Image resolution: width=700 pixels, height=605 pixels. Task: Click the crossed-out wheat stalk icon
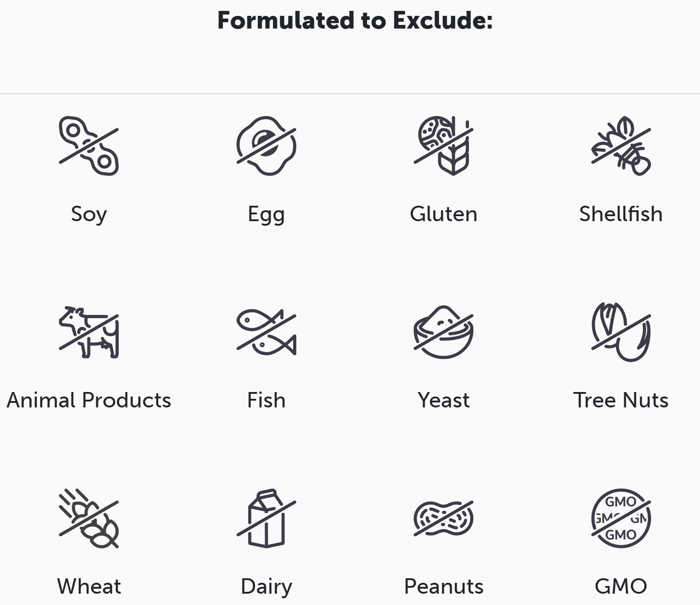[89, 518]
